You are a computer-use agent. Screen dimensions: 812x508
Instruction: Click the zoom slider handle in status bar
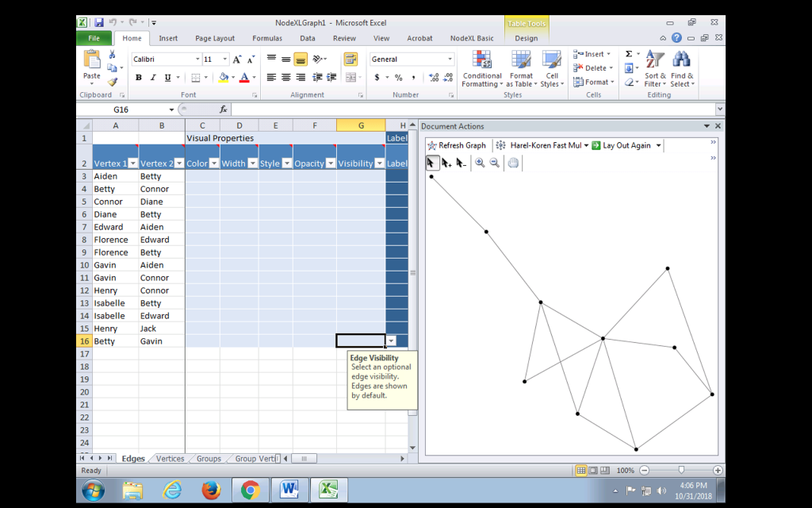[x=681, y=470]
